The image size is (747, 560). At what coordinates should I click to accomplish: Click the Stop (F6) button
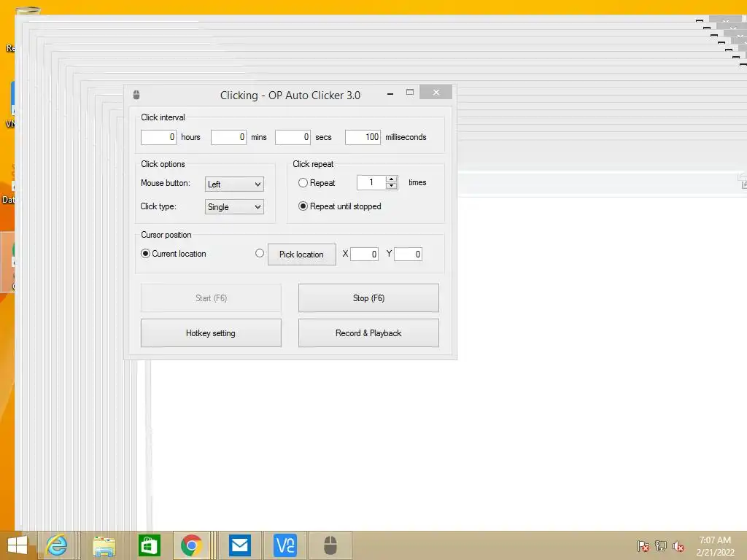[x=368, y=298]
